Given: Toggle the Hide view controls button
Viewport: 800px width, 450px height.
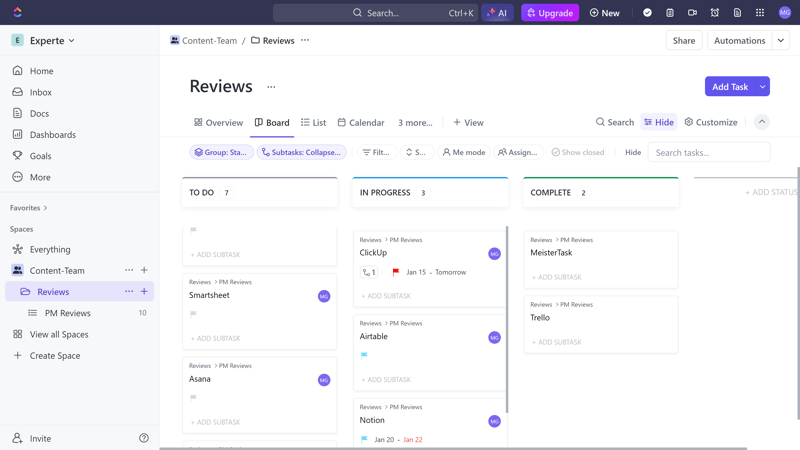Looking at the screenshot, I should pos(659,122).
